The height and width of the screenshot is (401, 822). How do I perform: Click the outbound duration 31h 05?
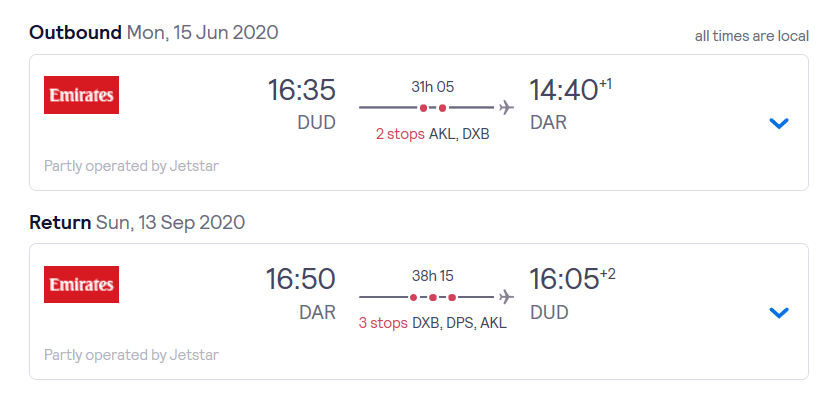(433, 86)
